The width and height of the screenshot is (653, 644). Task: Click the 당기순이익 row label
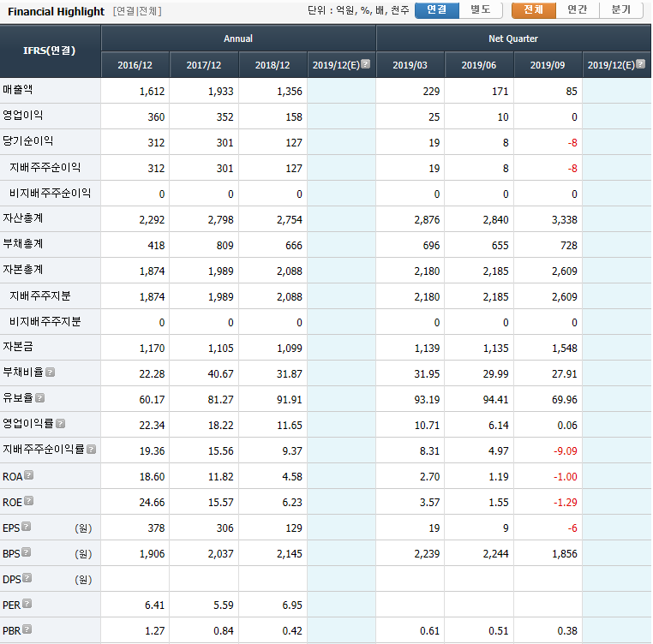click(28, 141)
